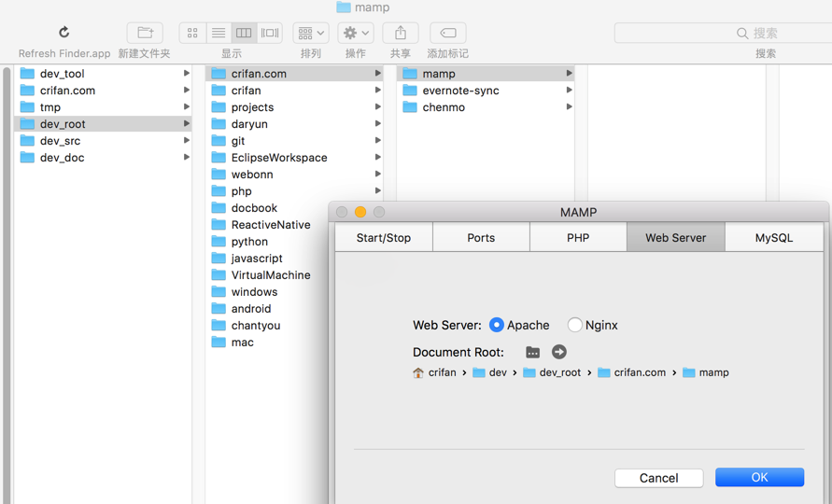
Task: Click dev_root in the document root path
Action: click(x=552, y=372)
